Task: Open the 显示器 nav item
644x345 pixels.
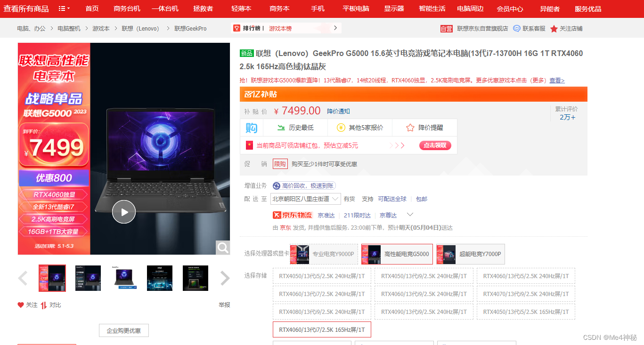Action: pos(394,9)
